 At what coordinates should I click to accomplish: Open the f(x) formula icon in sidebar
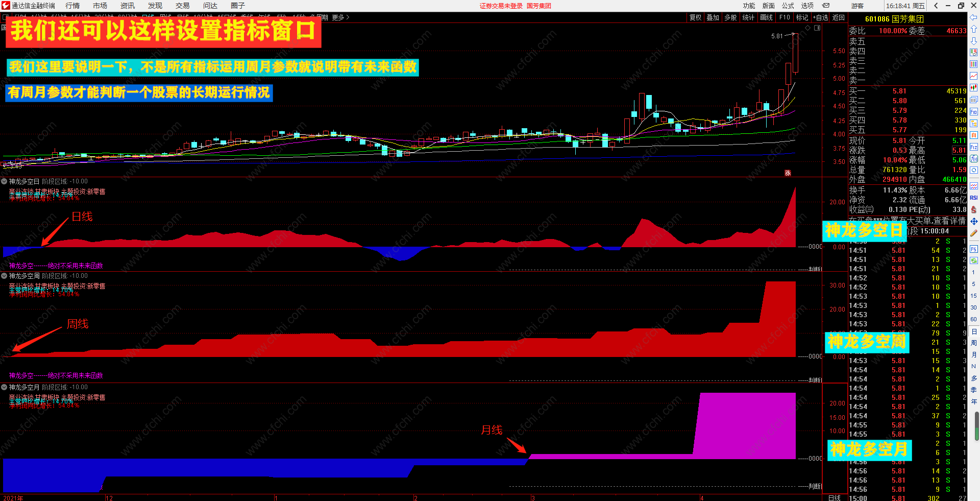(x=973, y=159)
